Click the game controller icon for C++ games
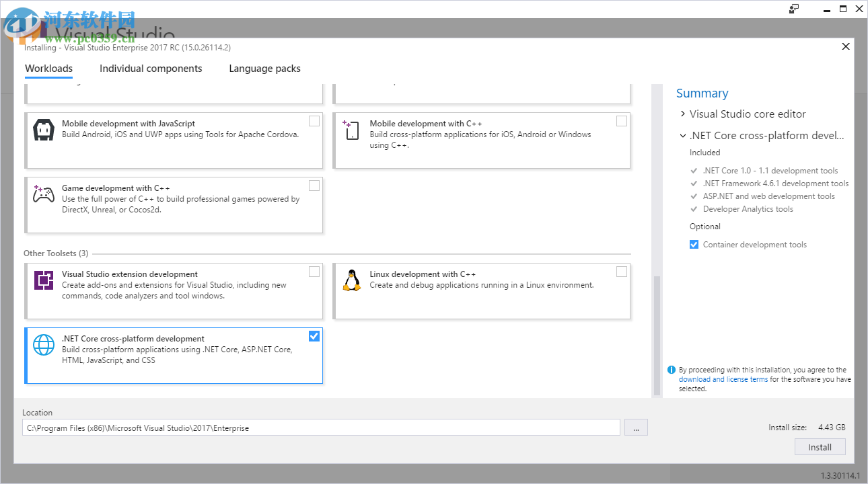Viewport: 868px width, 484px height. coord(44,194)
